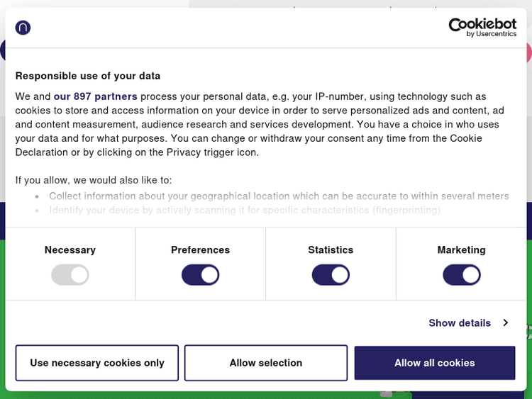Screen dimensions: 532x399
Task: Click the fingerprinting bullet point text
Action: (x=245, y=210)
